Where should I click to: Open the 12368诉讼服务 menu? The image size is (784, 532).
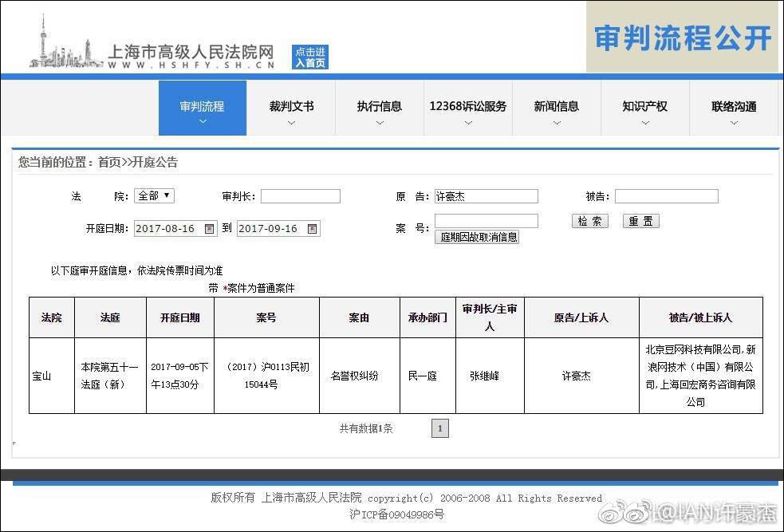(467, 104)
